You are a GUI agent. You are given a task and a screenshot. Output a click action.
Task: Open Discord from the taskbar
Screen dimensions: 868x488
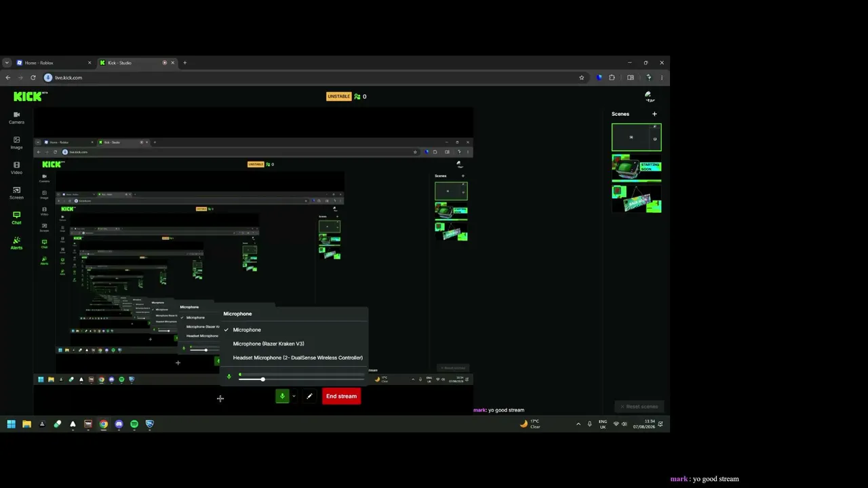click(x=119, y=424)
